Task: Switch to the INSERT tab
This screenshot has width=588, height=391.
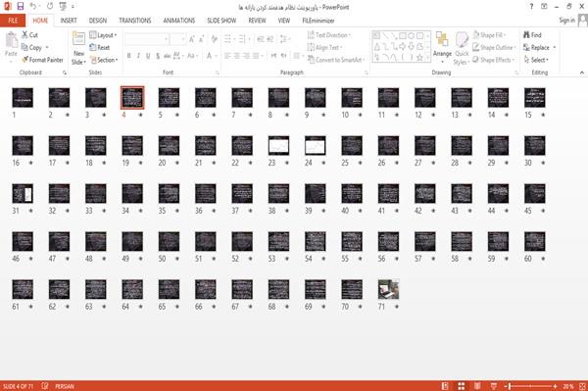Action: (69, 21)
